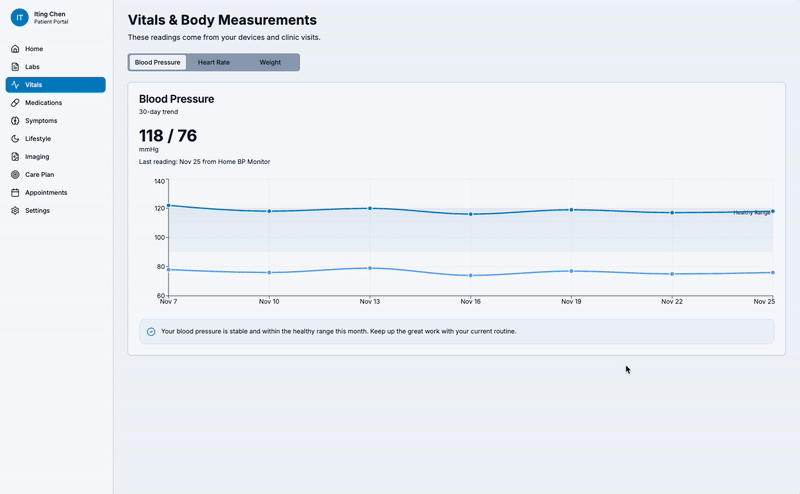Click the Symptoms icon in sidebar
This screenshot has height=494, width=800.
pos(15,121)
